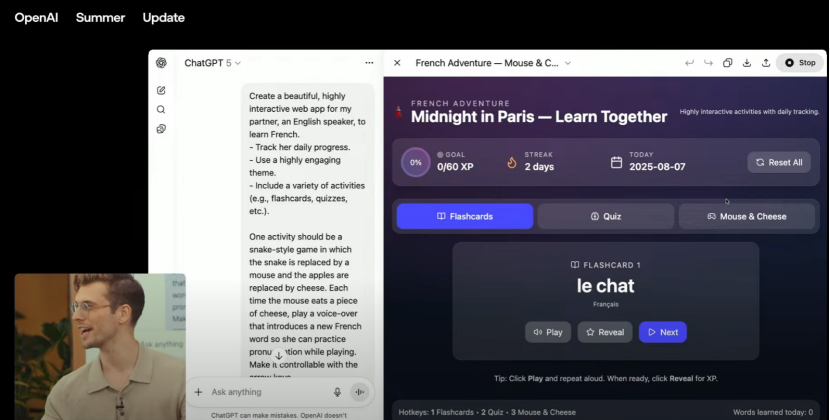This screenshot has height=420, width=830.
Task: Click the flashcard word 'le chat'
Action: (x=606, y=286)
